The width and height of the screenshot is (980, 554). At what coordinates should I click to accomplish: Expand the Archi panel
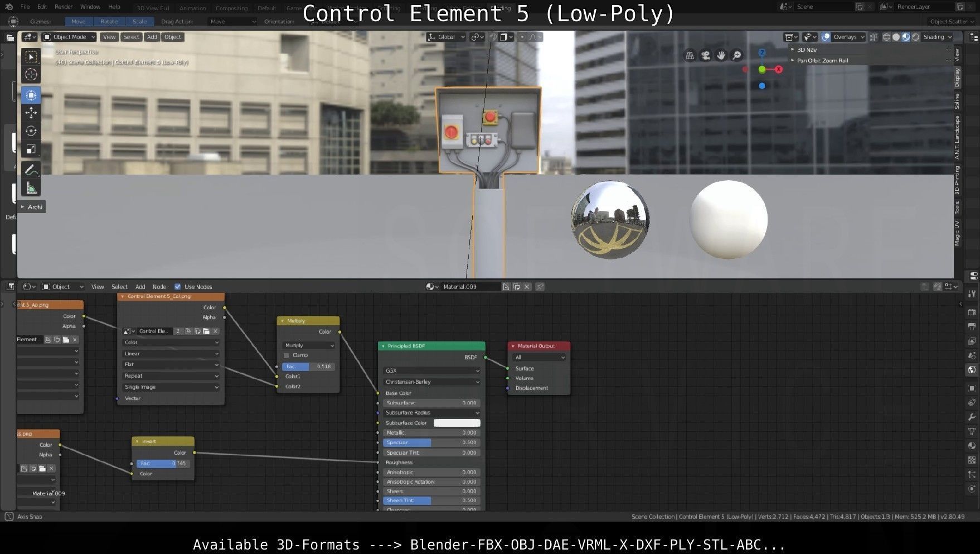pyautogui.click(x=32, y=207)
